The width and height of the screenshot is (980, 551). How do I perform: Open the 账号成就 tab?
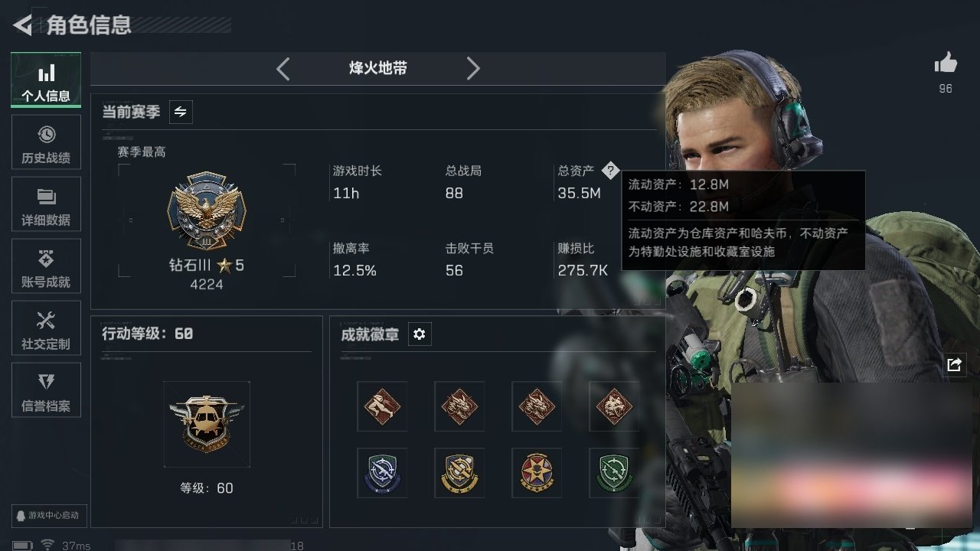click(46, 266)
